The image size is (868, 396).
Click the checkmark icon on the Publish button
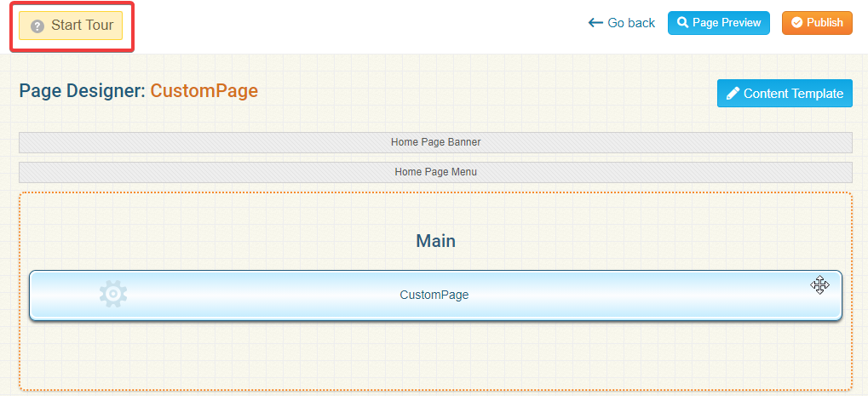[x=796, y=23]
